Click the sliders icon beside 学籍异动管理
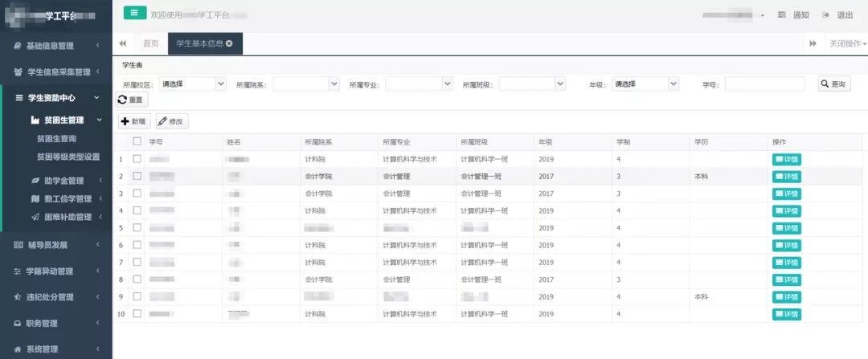Viewport: 868px width, 359px height. [x=18, y=271]
